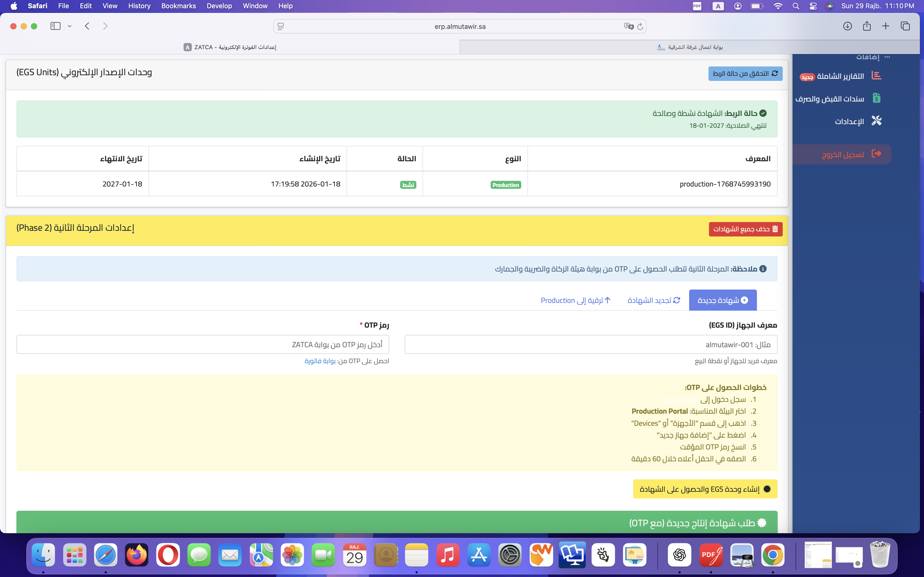Open Control Center from the menu bar

813,6
